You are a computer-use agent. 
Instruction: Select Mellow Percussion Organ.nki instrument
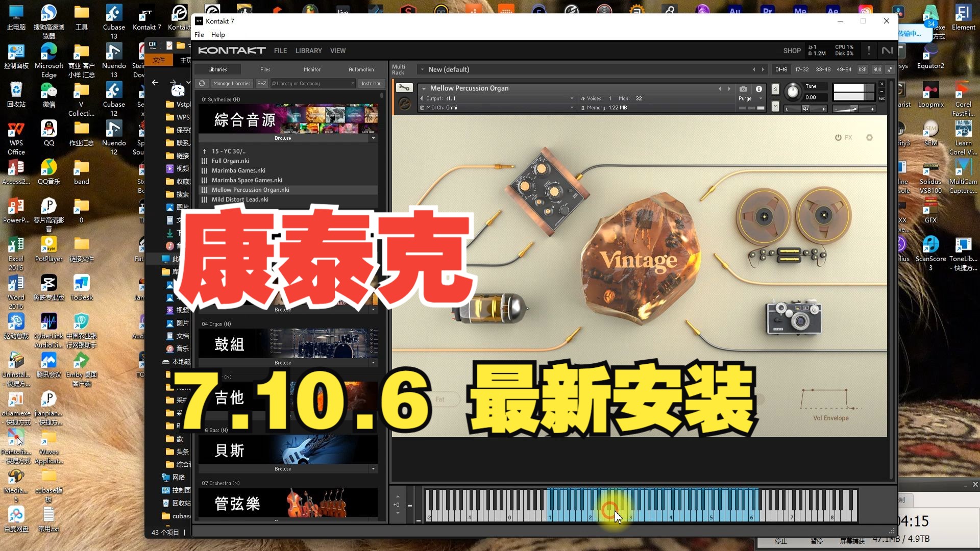pos(250,190)
